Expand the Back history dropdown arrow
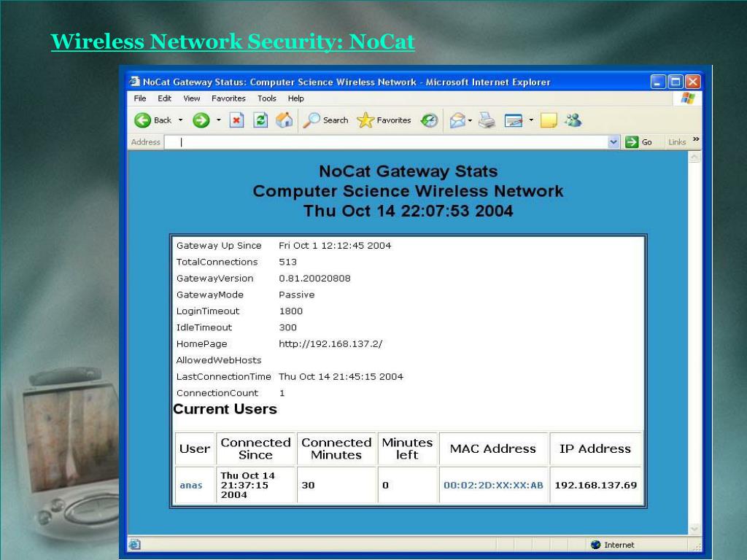 (181, 120)
